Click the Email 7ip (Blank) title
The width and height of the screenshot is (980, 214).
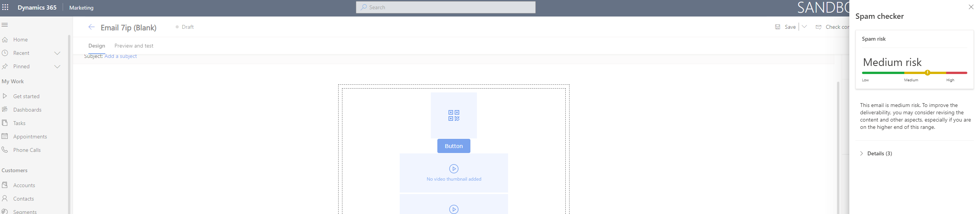(x=128, y=28)
